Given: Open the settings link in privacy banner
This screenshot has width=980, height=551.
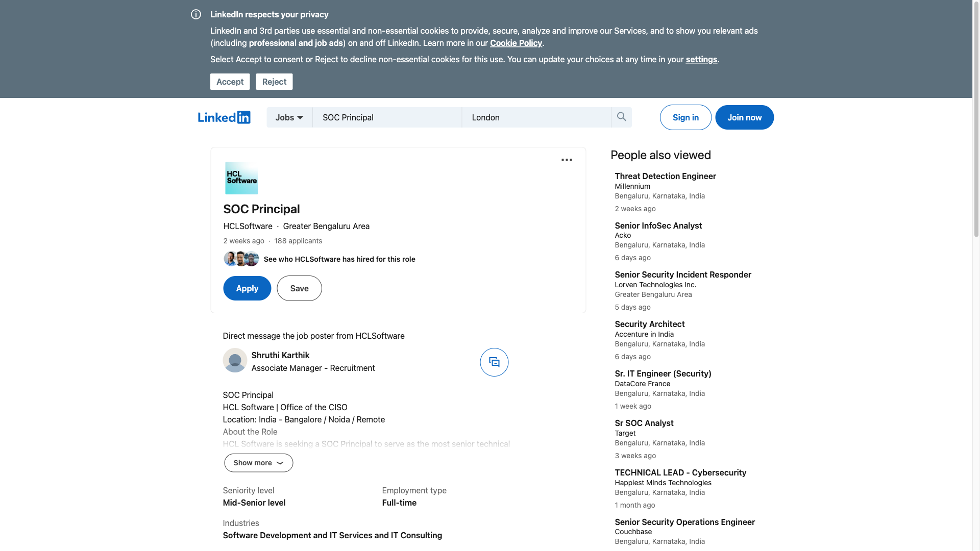Looking at the screenshot, I should tap(701, 59).
